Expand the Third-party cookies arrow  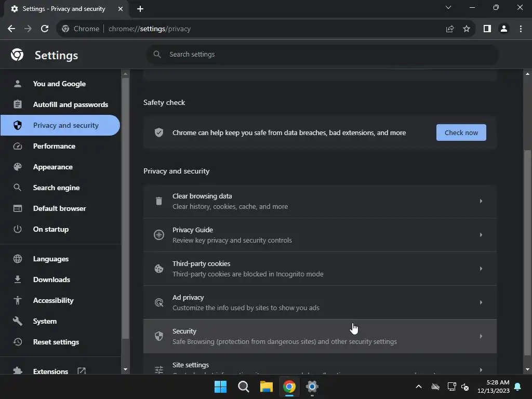[481, 269]
